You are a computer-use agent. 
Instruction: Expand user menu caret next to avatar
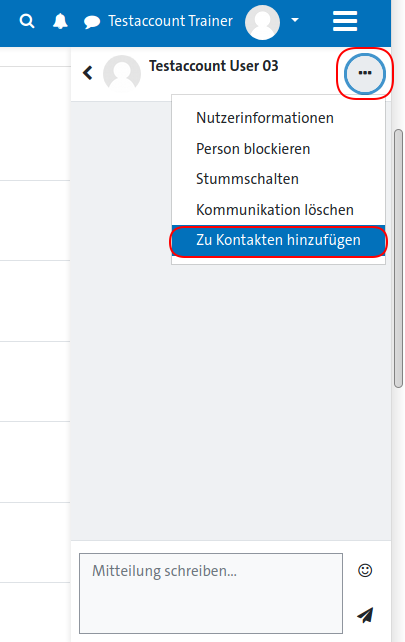[295, 20]
